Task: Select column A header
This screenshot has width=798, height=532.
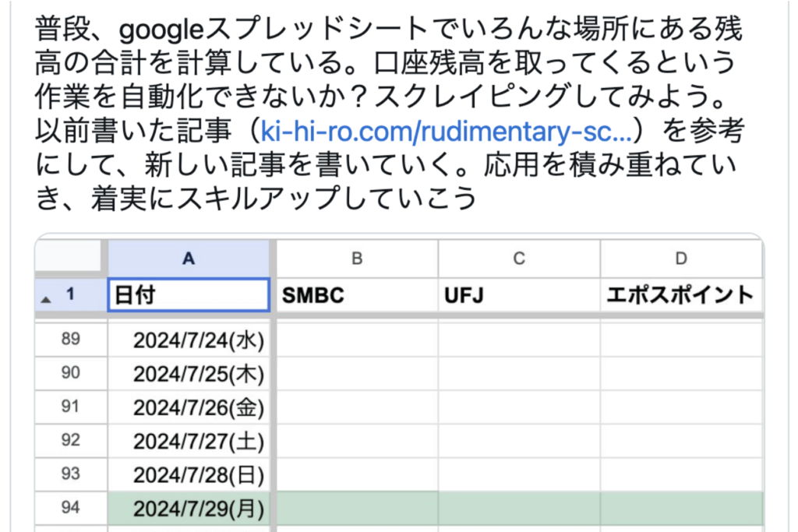Action: (x=189, y=259)
